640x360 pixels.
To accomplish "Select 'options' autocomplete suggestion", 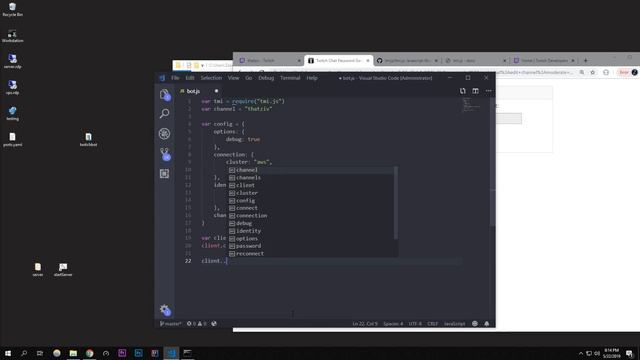I will (x=313, y=238).
